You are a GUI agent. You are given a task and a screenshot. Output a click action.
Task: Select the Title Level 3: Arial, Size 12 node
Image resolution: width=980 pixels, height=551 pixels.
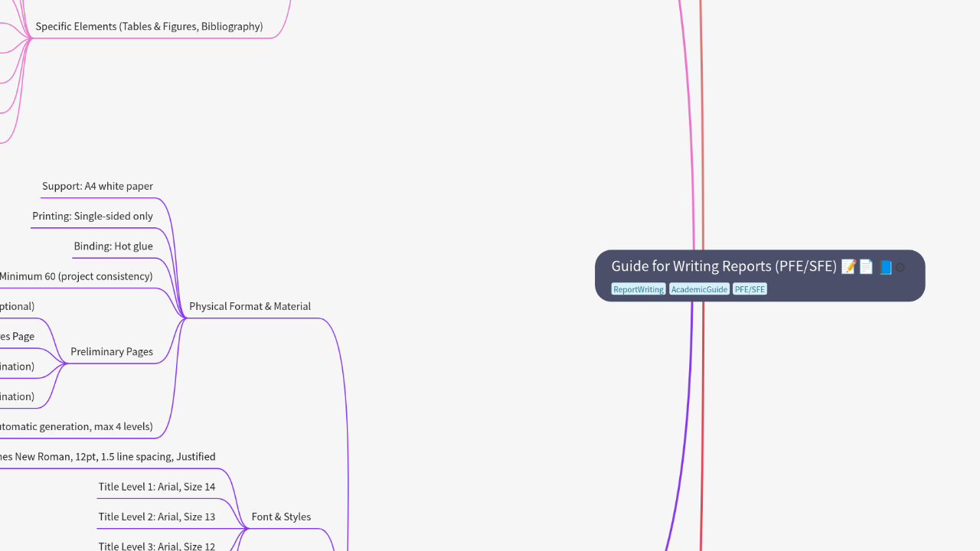click(x=156, y=545)
